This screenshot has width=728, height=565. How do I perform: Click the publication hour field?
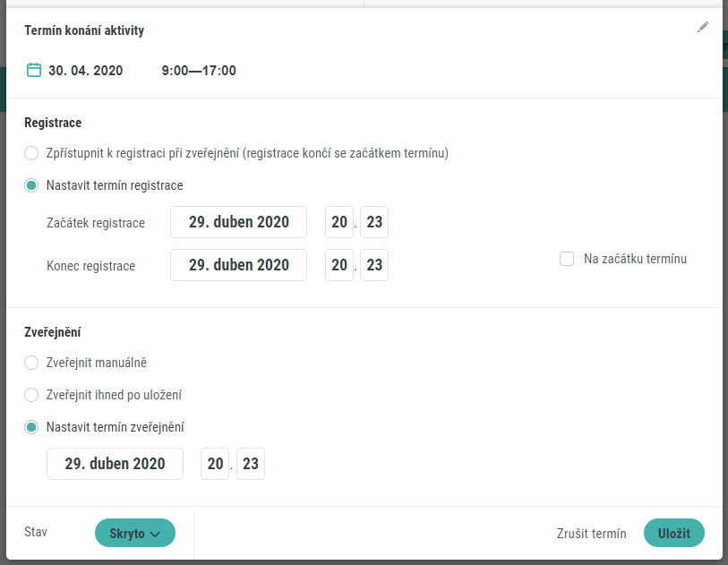pos(215,464)
